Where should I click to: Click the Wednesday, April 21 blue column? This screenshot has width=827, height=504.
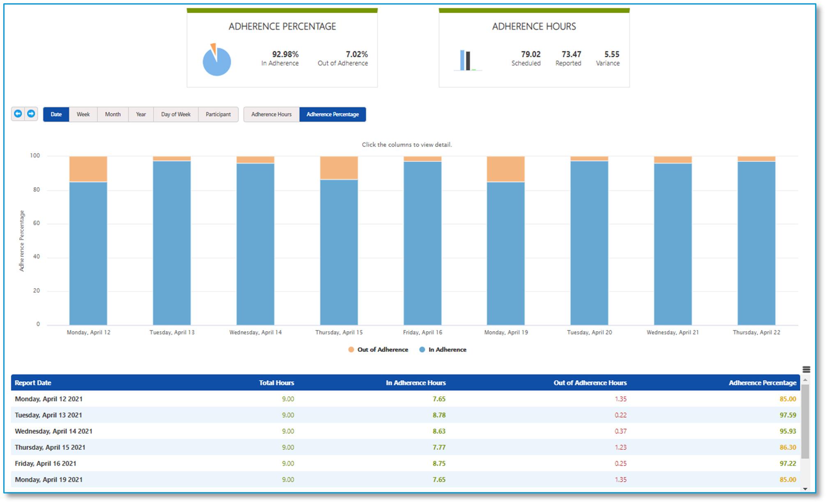click(x=673, y=244)
